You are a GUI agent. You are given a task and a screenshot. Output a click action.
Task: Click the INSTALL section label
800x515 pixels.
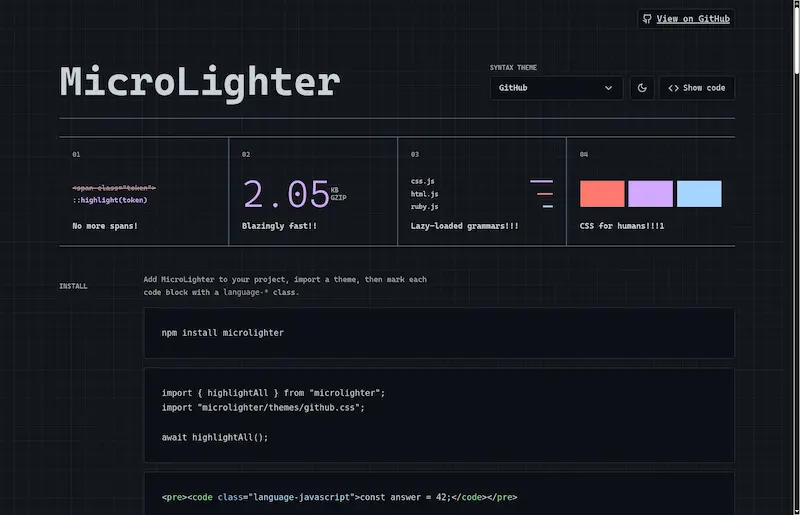(x=73, y=286)
